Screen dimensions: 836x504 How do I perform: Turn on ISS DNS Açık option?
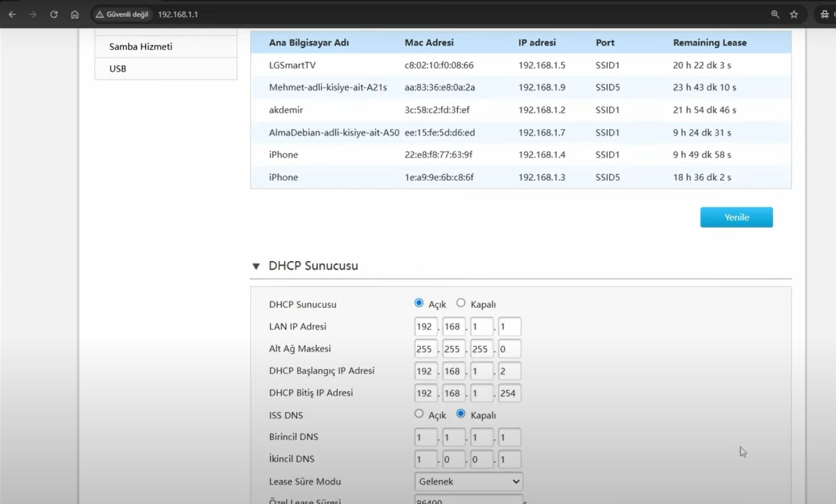(419, 414)
